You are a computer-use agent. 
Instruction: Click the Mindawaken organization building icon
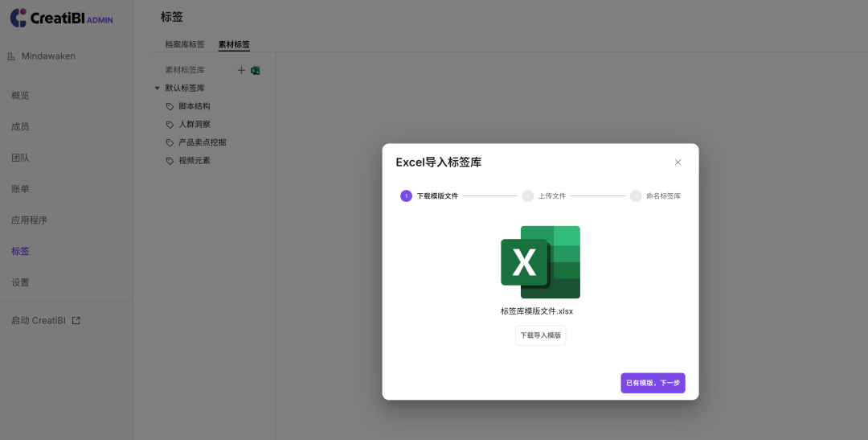tap(11, 56)
